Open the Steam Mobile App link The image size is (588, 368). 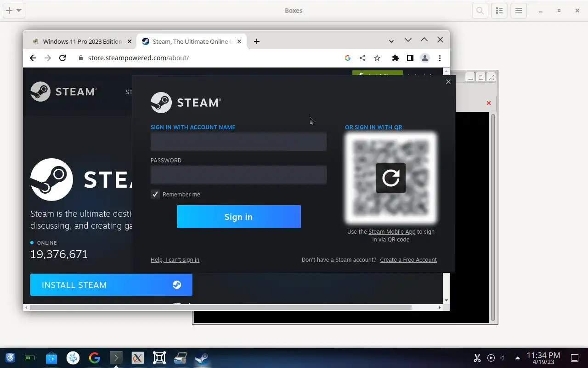click(x=392, y=232)
